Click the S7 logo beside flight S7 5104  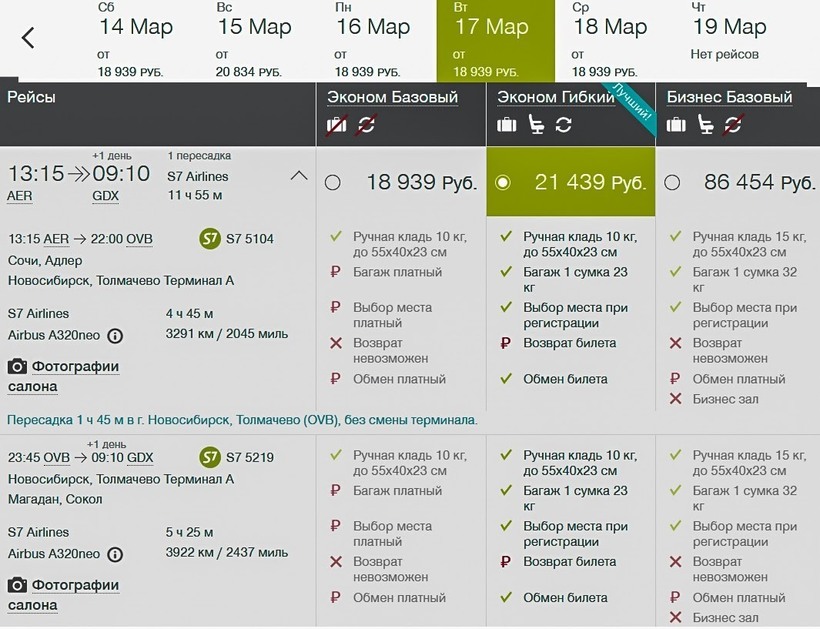tap(210, 239)
